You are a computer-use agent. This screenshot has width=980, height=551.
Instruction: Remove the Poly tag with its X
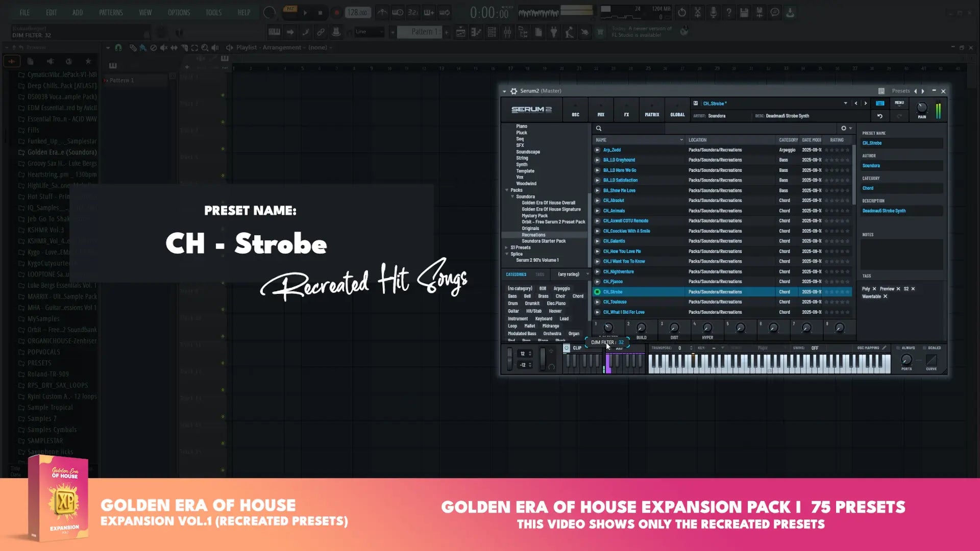[x=874, y=289]
